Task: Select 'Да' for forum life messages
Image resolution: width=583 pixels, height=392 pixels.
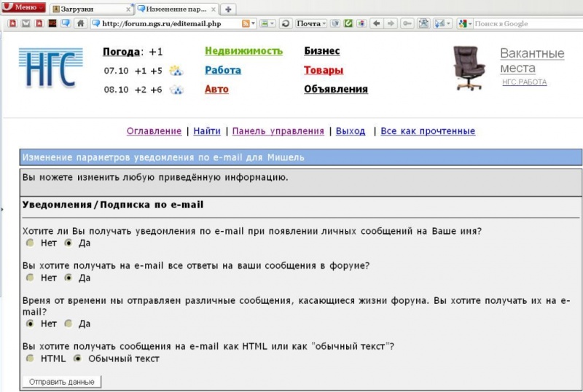Action: click(69, 324)
